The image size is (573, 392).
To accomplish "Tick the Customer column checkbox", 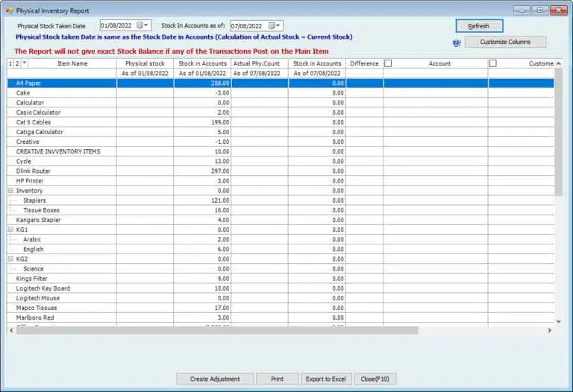I will pos(493,64).
